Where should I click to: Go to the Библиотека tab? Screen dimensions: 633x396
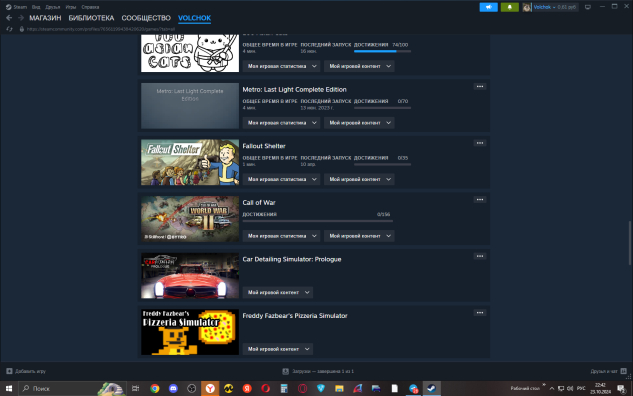[91, 18]
